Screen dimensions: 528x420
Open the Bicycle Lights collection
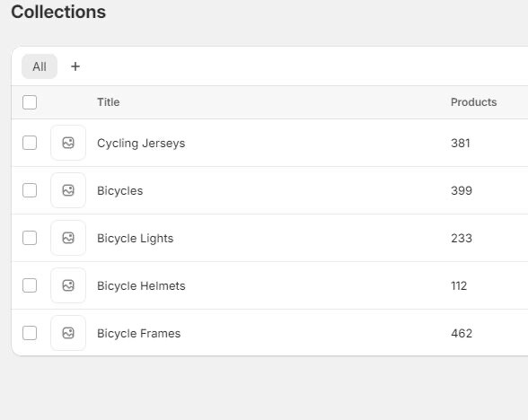pyautogui.click(x=135, y=239)
